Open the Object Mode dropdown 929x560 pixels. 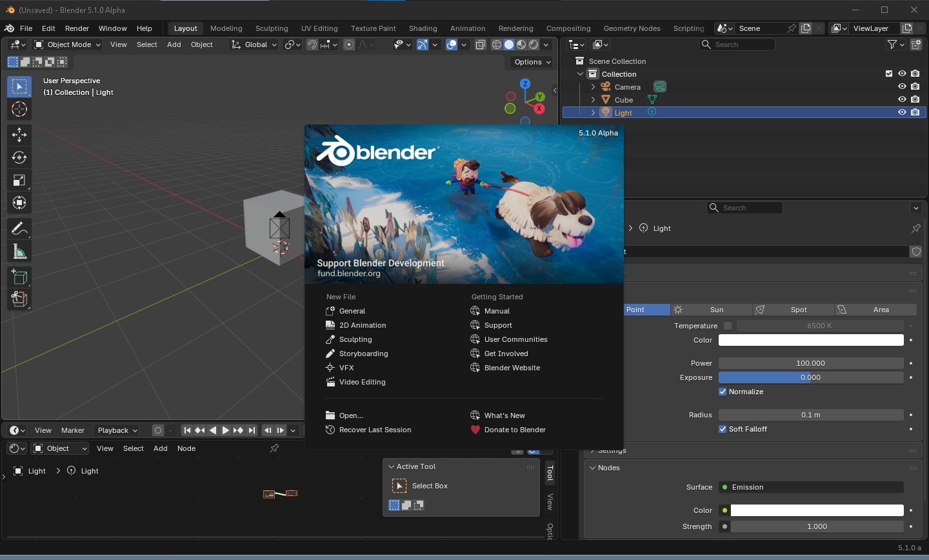point(67,44)
